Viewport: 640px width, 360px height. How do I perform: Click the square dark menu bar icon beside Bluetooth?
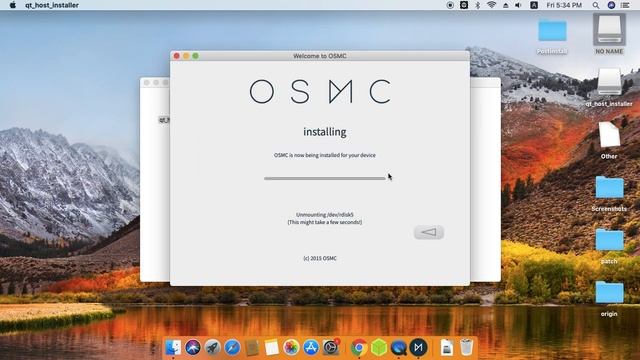click(464, 5)
